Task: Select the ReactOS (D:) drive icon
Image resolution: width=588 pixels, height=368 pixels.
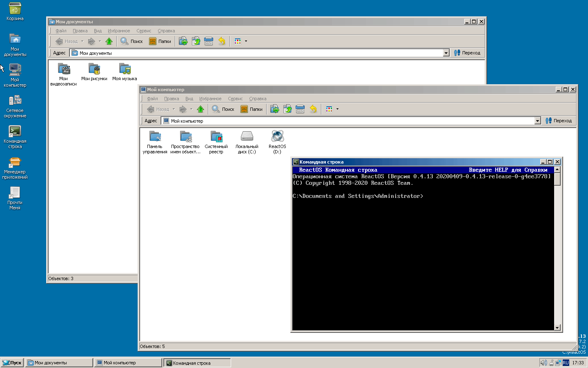Action: [x=277, y=137]
